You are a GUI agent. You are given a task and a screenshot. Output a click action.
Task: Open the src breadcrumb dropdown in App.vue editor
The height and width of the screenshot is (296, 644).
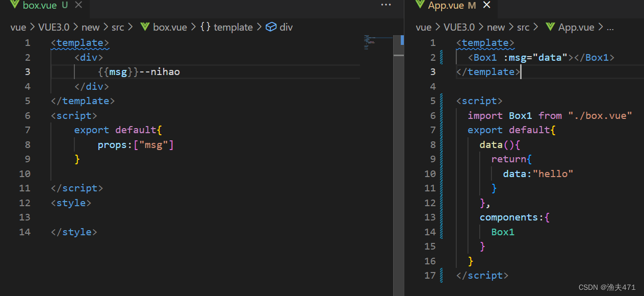click(x=523, y=27)
